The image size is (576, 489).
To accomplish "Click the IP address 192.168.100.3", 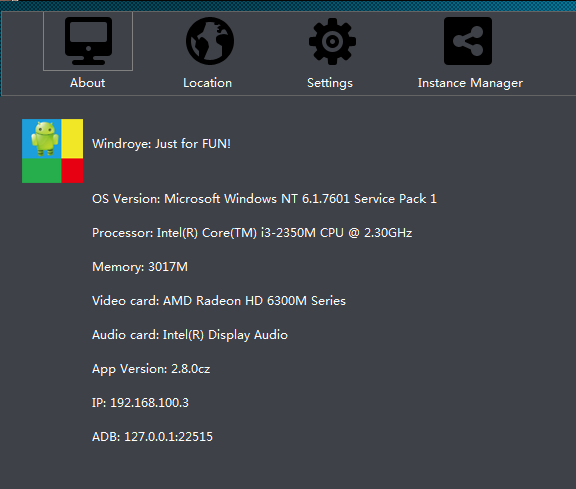I will tap(149, 403).
